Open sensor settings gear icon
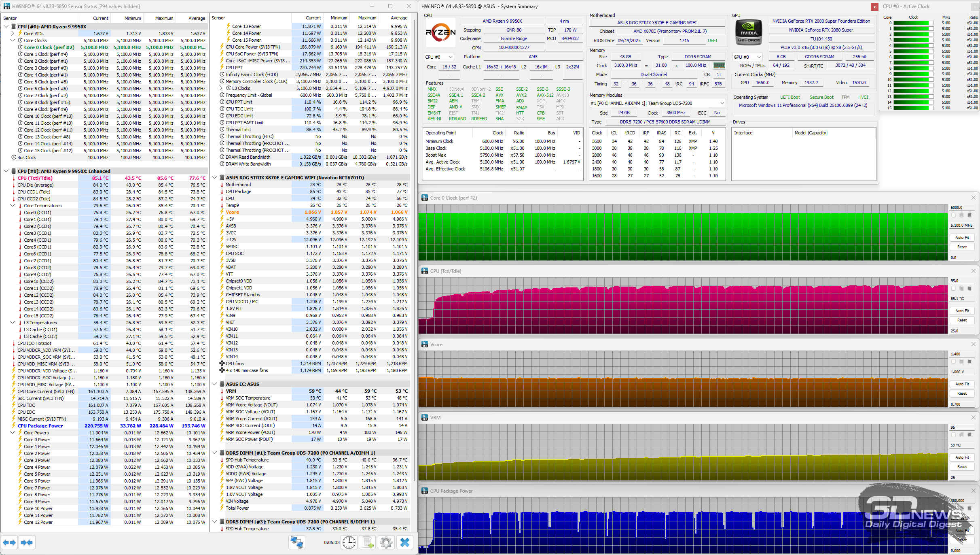 [x=386, y=542]
